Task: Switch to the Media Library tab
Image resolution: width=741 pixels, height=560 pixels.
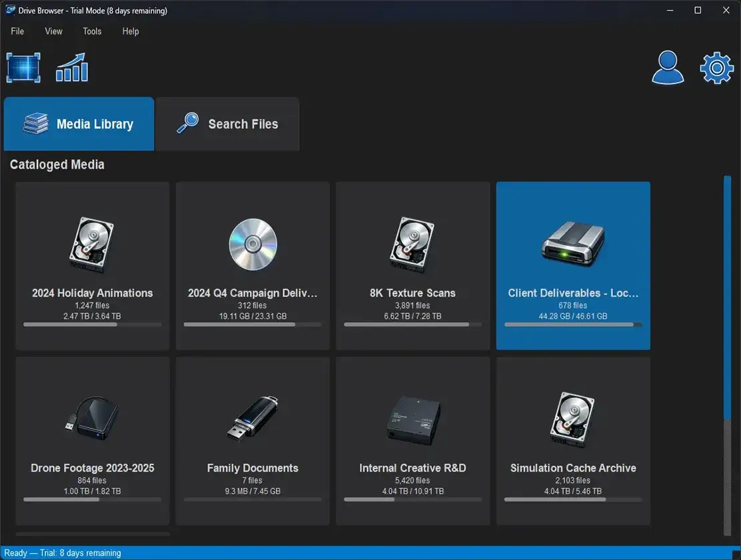Action: click(x=79, y=124)
